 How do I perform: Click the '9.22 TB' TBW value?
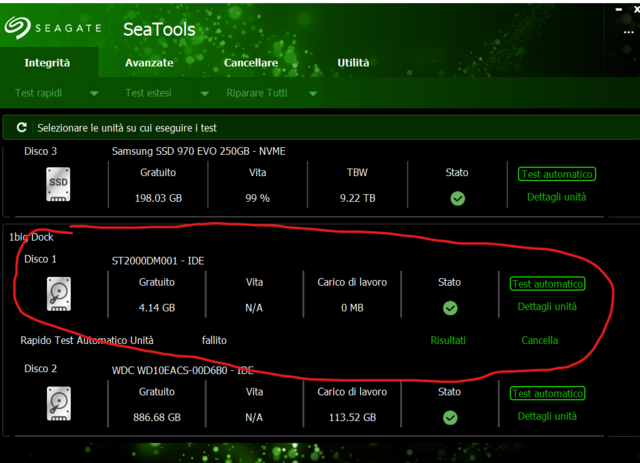pyautogui.click(x=358, y=198)
